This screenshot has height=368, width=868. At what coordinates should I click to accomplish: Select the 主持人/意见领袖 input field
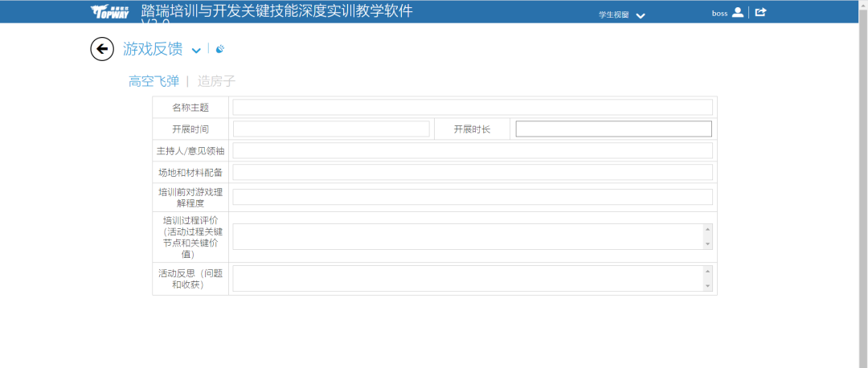pyautogui.click(x=472, y=151)
